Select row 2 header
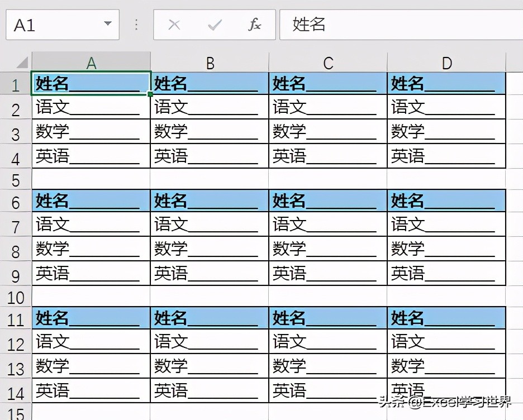 16,107
